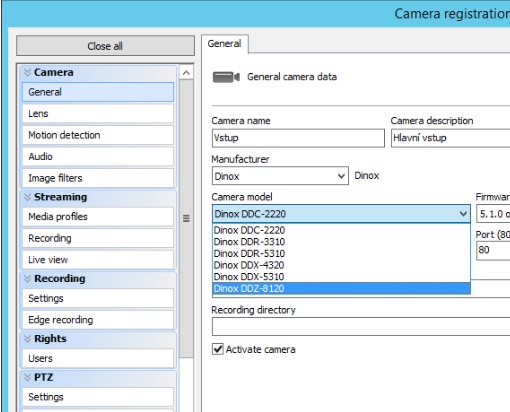The image size is (510, 412).
Task: Open Media profiles page
Action: [98, 217]
